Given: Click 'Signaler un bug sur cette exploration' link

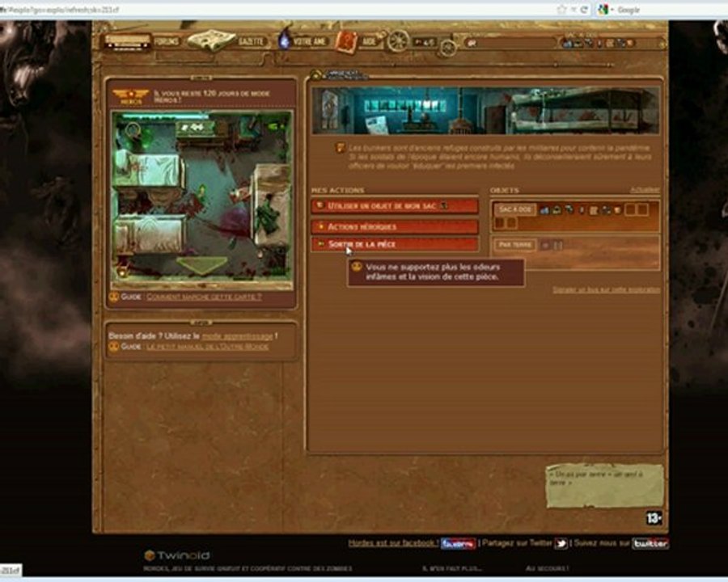Looking at the screenshot, I should [x=607, y=289].
